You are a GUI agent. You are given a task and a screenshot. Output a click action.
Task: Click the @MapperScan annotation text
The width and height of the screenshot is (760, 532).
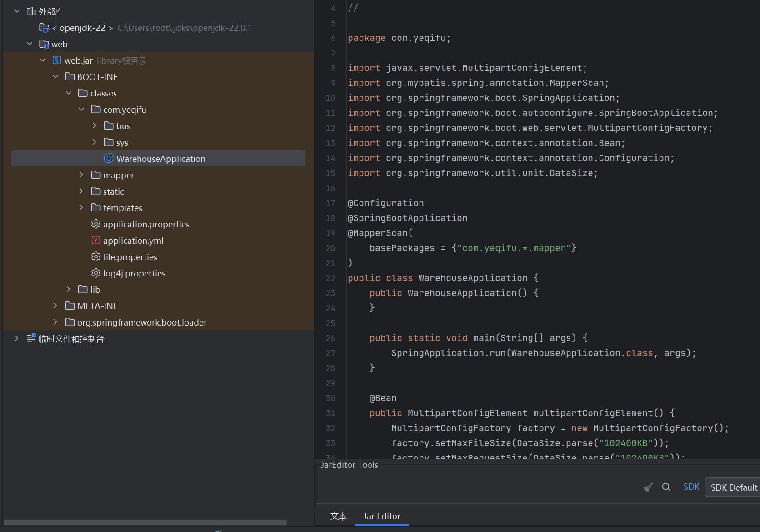(377, 233)
